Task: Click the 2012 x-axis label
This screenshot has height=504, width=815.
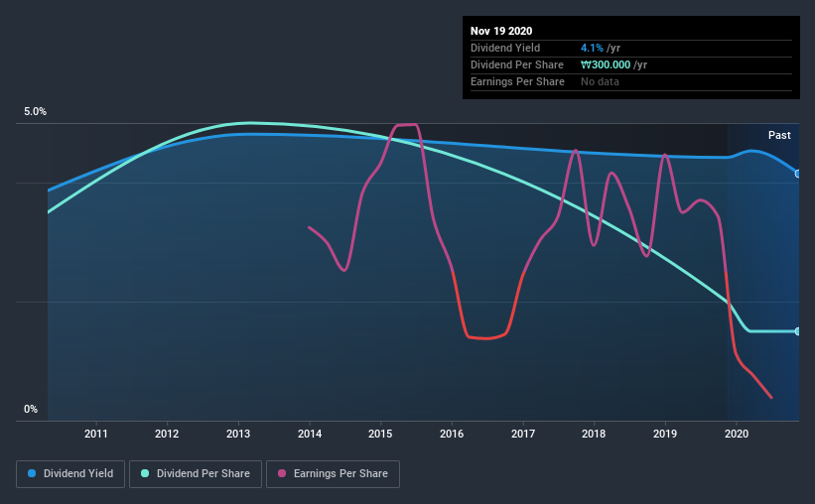Action: tap(167, 434)
